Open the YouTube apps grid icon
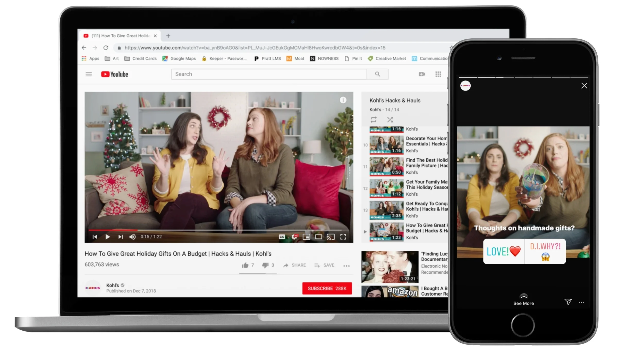 (438, 74)
